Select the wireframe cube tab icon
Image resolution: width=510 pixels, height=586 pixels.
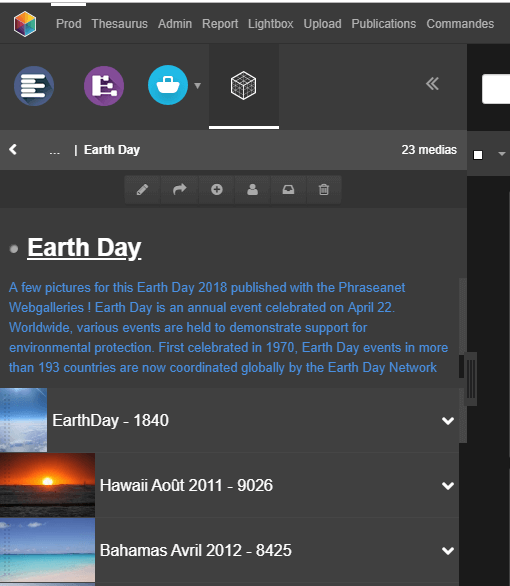[x=244, y=86]
